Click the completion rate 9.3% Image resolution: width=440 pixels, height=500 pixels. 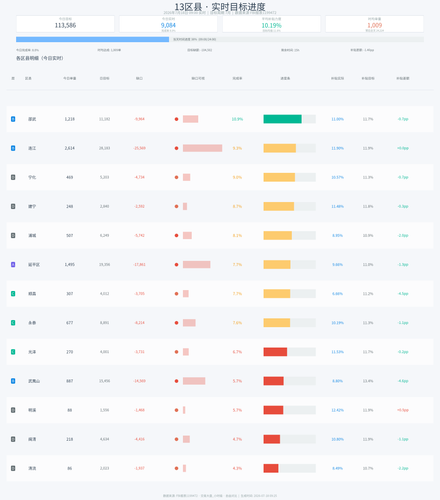pyautogui.click(x=237, y=148)
